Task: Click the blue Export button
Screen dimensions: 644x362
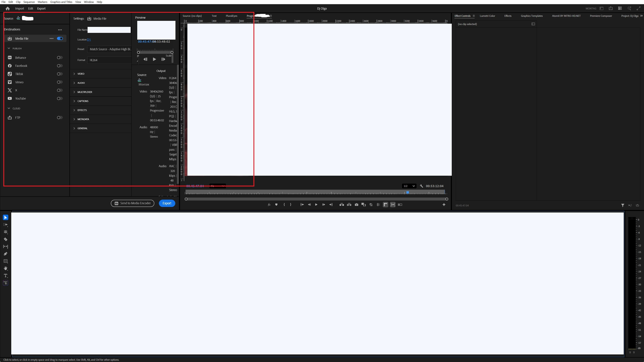Action: (x=167, y=203)
